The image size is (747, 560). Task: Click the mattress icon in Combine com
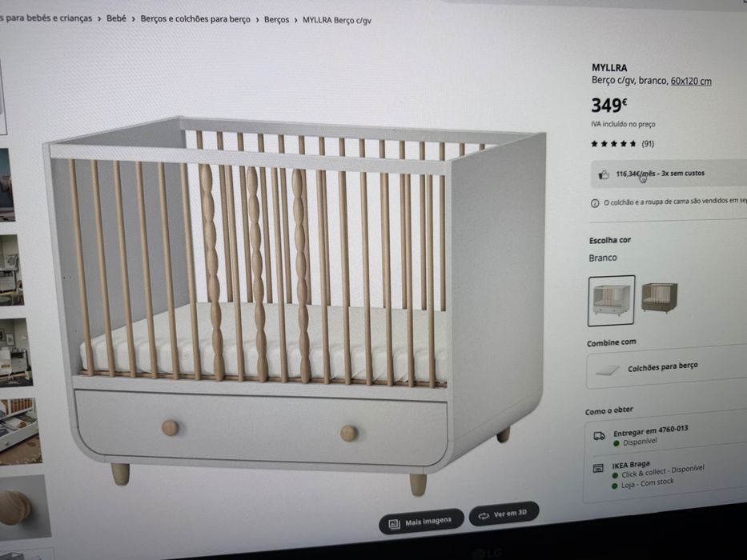coord(606,370)
